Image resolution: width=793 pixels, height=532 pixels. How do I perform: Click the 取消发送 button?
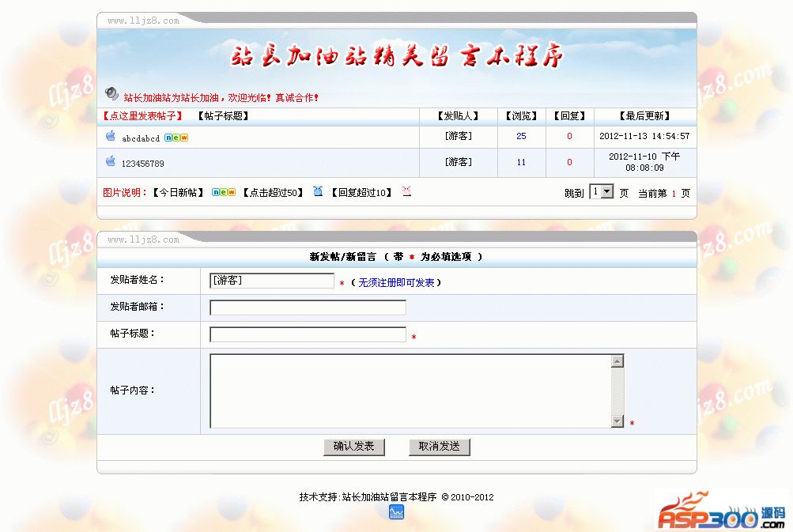440,447
